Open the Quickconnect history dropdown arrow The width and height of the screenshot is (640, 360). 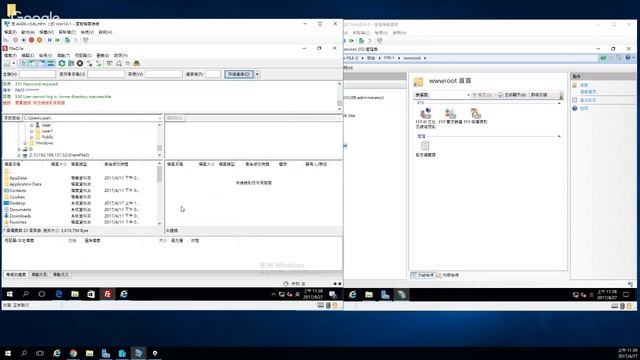(257, 74)
